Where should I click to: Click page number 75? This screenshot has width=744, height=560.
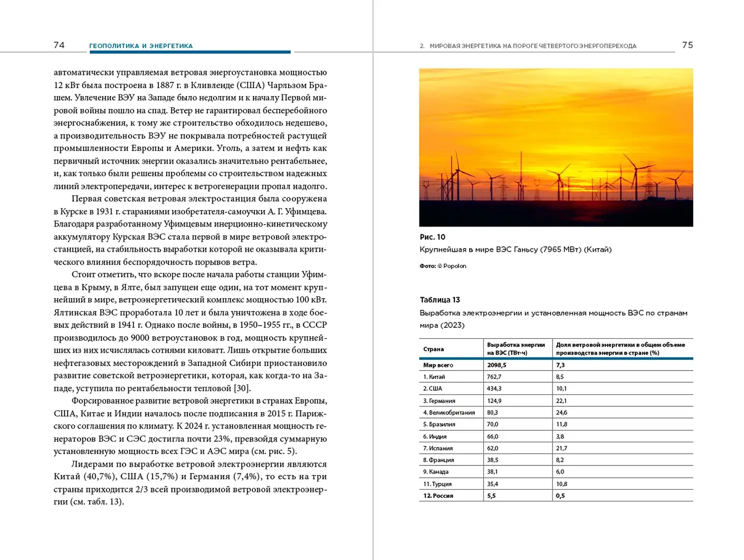pos(687,45)
